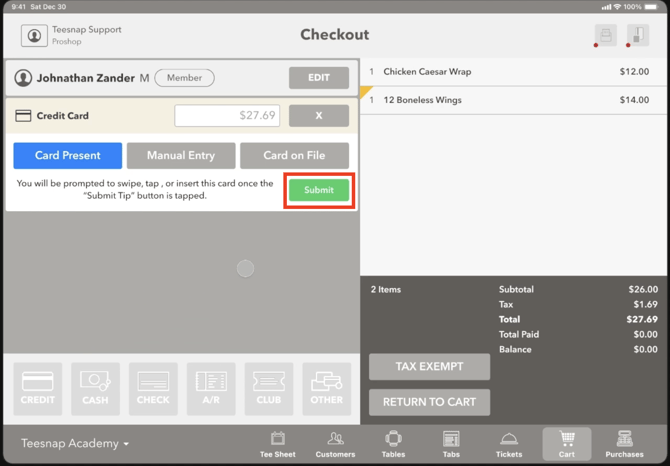
Task: Click the $14.00 price on Wings row
Action: coord(634,100)
